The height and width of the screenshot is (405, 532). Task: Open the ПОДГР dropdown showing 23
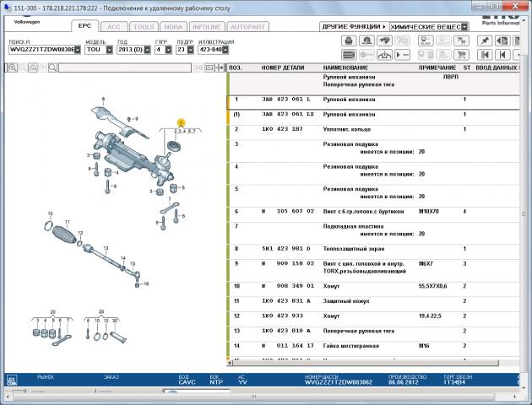coord(190,50)
